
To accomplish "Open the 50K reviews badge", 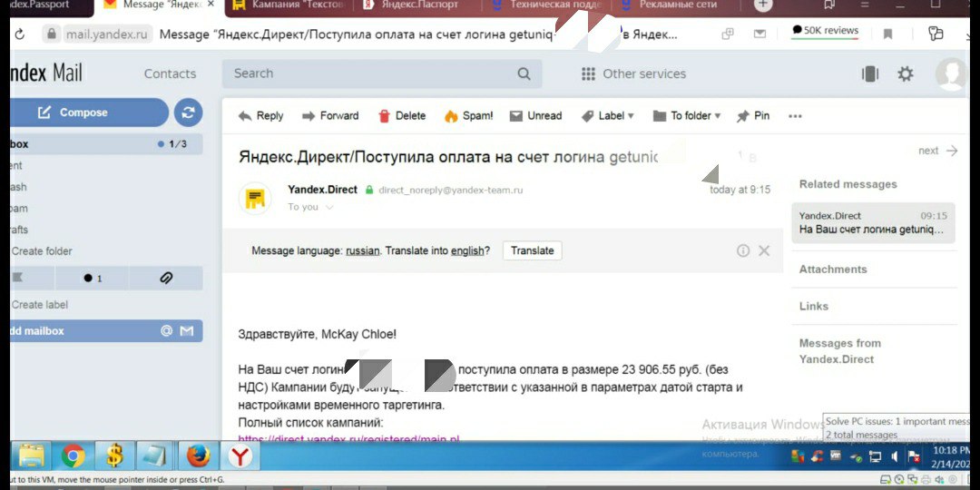I will click(x=824, y=31).
